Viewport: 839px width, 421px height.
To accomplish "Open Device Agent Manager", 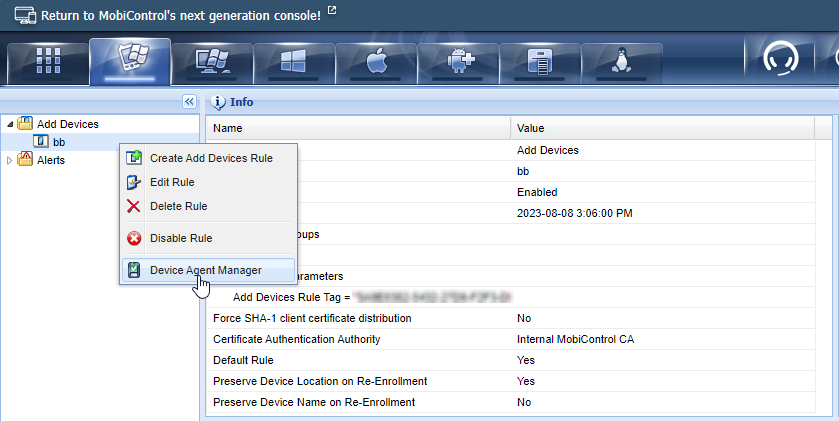I will (205, 270).
